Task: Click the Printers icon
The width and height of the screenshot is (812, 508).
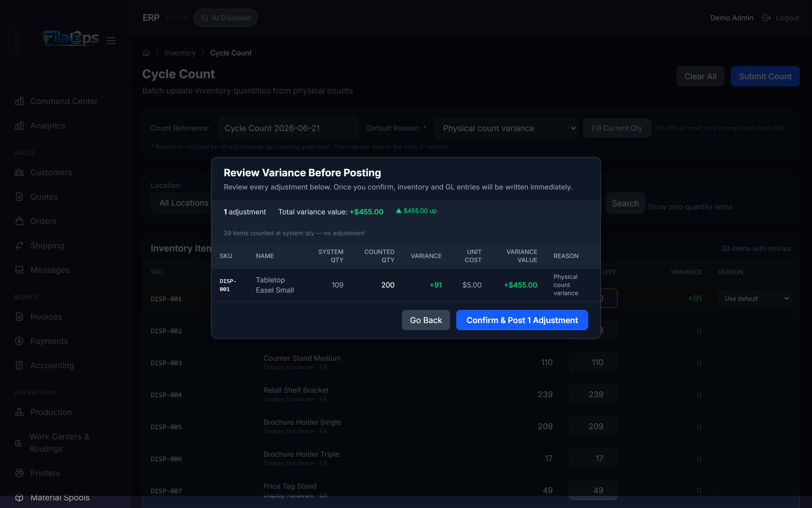Action: pyautogui.click(x=20, y=473)
